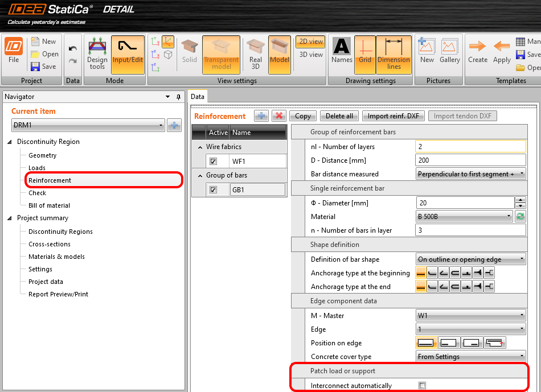Screen dimensions: 541x392
Task: Switch to Transparent model view
Action: point(221,54)
